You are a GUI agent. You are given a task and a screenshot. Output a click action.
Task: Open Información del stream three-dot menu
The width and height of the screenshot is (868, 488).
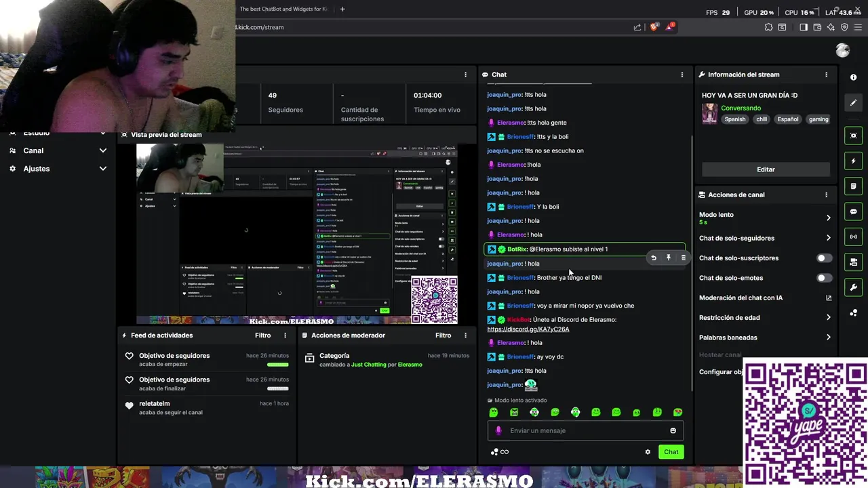826,75
